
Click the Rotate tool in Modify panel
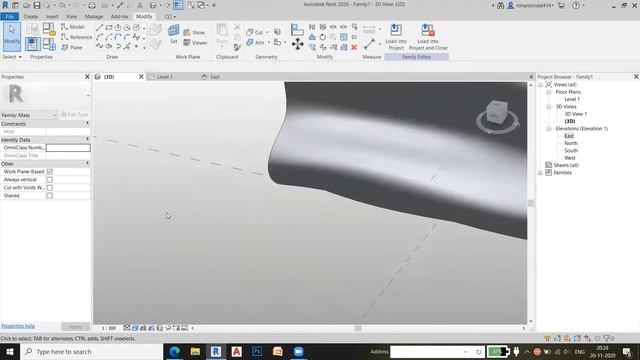coord(322,37)
